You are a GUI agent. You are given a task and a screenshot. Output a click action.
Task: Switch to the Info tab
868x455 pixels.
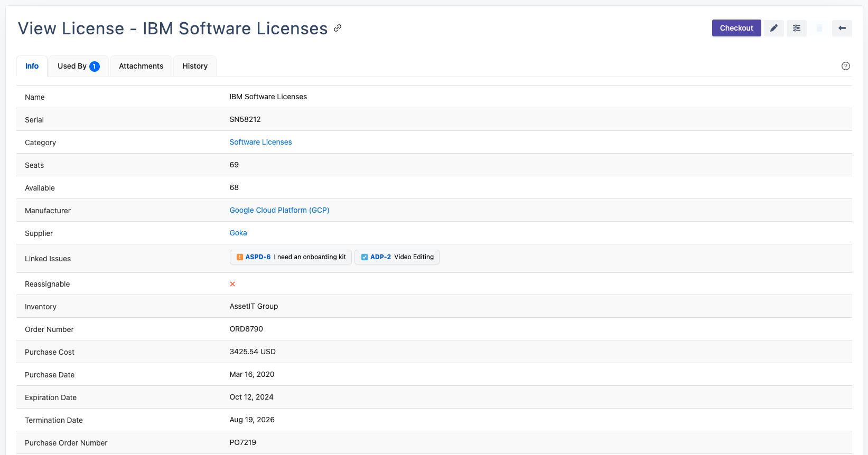click(x=32, y=66)
